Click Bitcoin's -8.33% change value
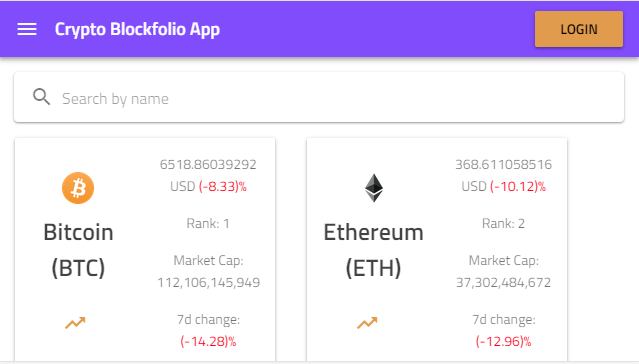 (223, 186)
